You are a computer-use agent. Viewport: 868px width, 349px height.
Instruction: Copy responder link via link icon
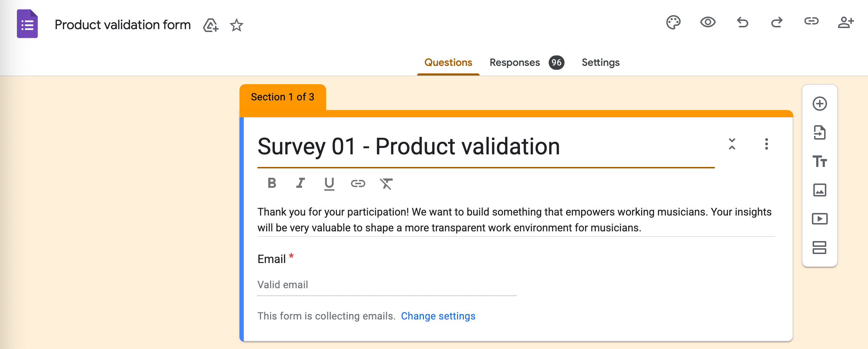pos(811,22)
